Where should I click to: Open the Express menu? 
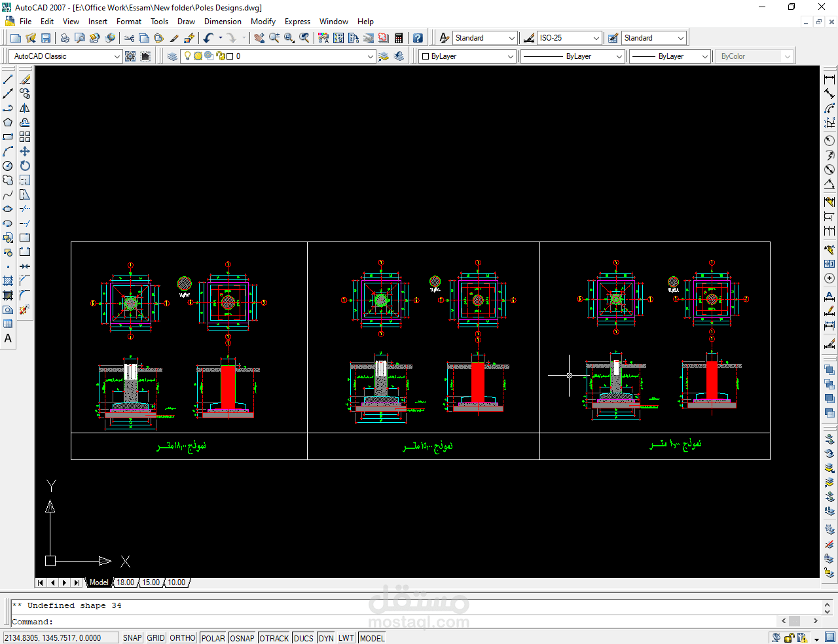pyautogui.click(x=297, y=22)
